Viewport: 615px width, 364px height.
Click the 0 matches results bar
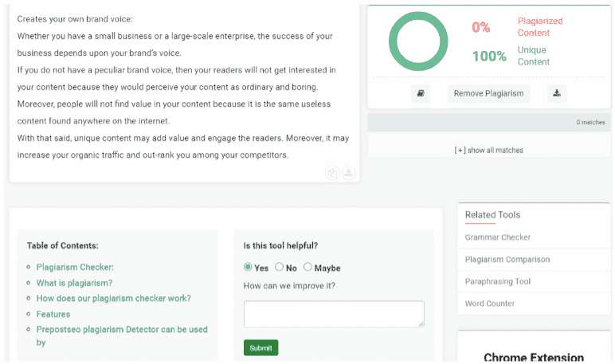point(489,123)
